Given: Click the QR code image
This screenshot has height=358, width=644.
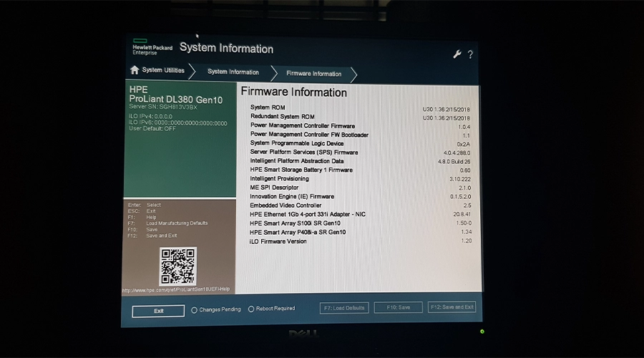Looking at the screenshot, I should point(177,266).
